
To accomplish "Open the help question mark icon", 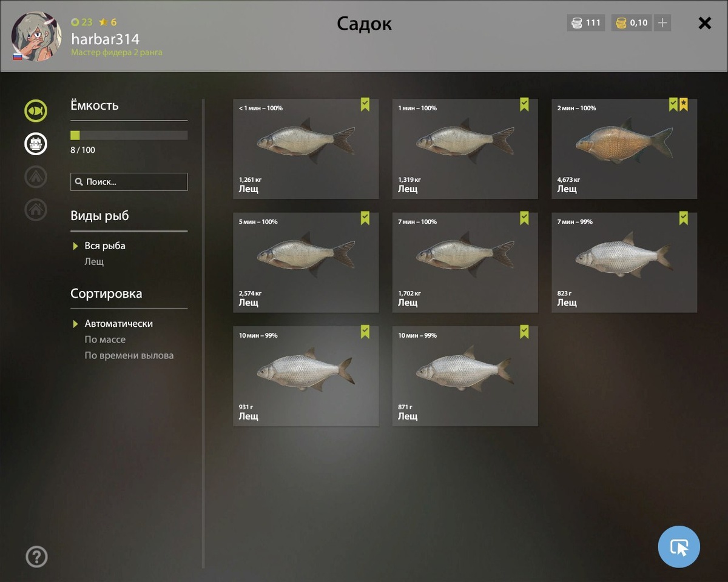I will [x=36, y=557].
